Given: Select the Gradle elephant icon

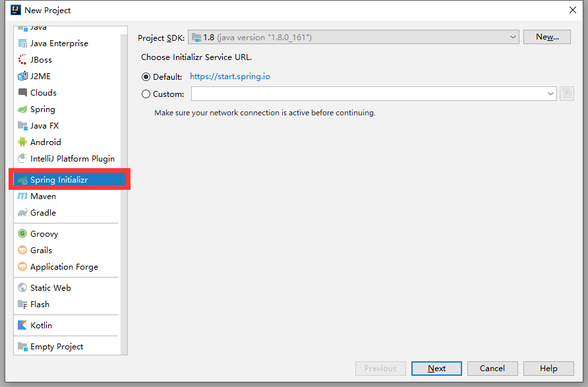Looking at the screenshot, I should click(x=20, y=212).
